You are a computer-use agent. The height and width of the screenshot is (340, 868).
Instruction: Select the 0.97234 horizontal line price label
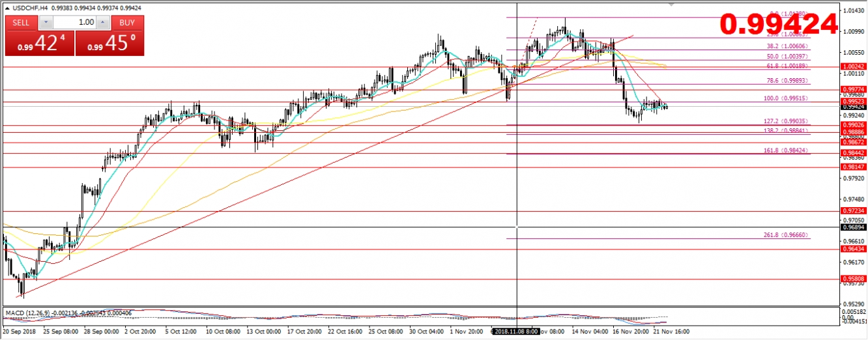pos(853,211)
